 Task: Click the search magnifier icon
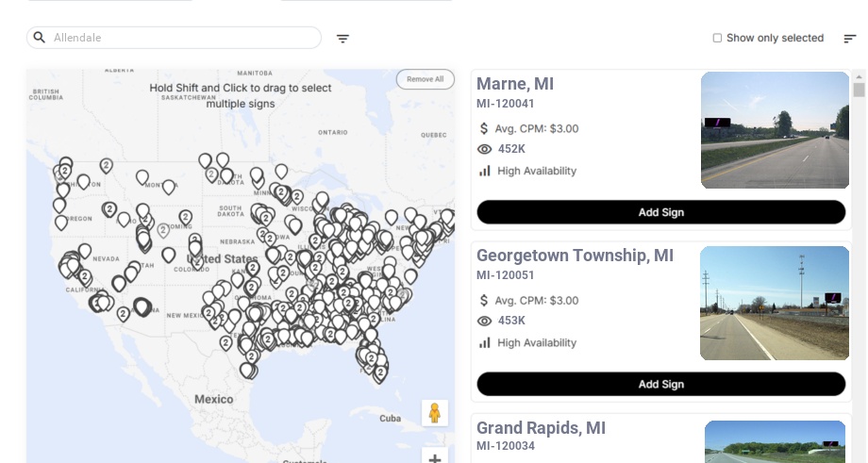(40, 38)
